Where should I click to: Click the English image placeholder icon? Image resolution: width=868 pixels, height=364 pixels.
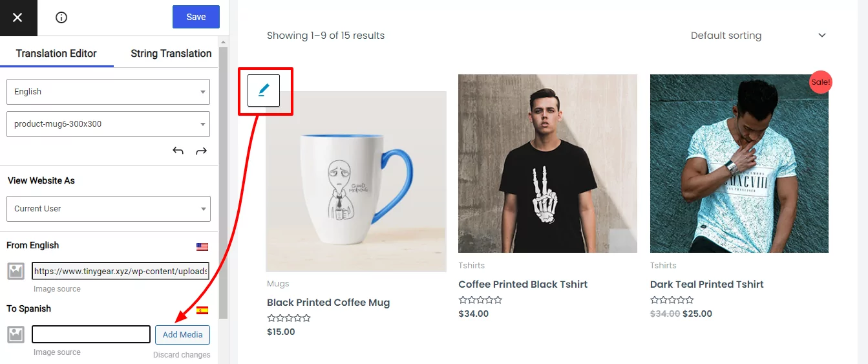point(16,271)
